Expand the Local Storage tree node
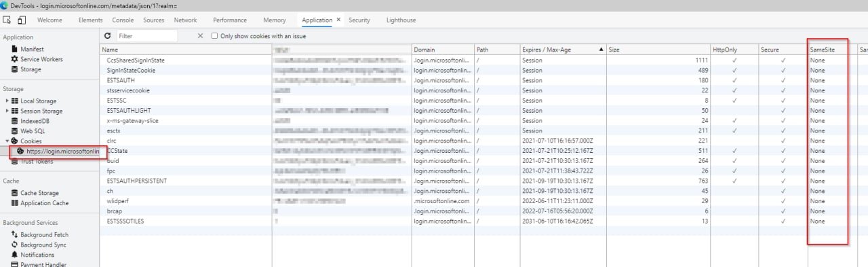This screenshot has width=868, height=267. pos(7,101)
